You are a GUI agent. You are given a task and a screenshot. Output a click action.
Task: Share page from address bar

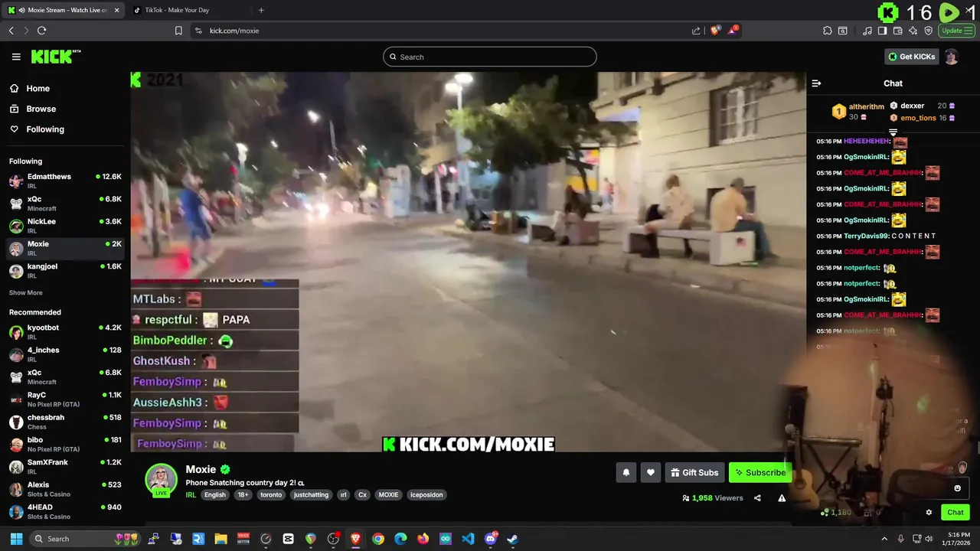coord(696,31)
